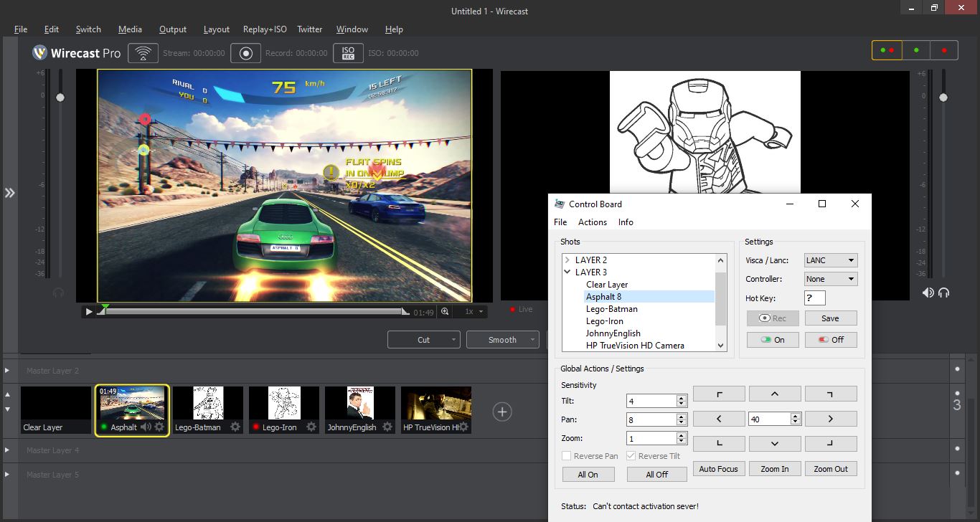Expand Master Layer 4 row
This screenshot has height=522, width=980.
click(7, 450)
